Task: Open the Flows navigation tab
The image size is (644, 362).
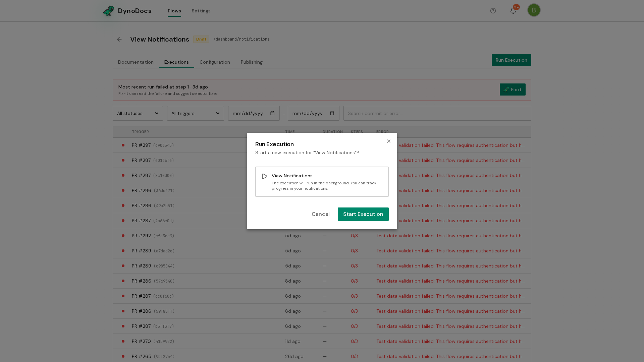Action: [x=174, y=11]
